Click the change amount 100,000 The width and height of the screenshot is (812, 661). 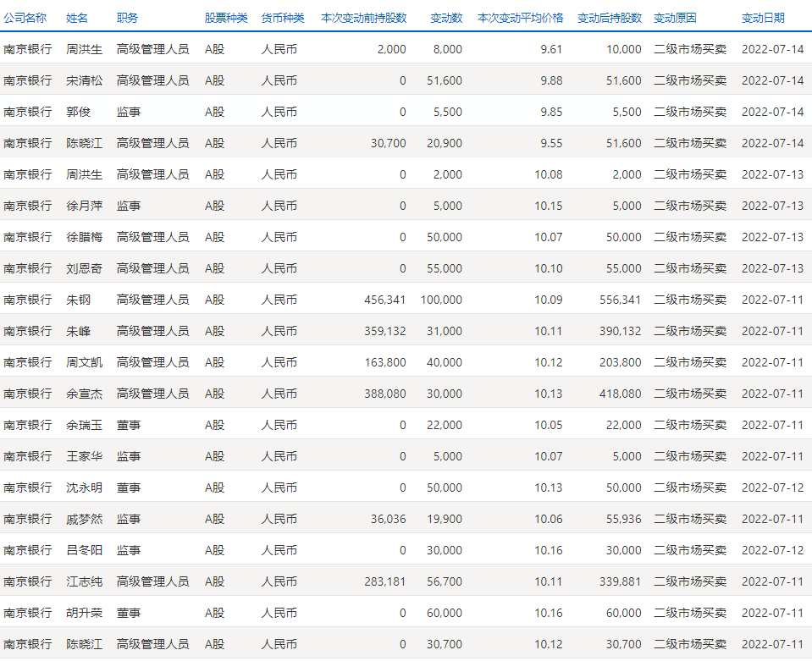click(x=441, y=300)
